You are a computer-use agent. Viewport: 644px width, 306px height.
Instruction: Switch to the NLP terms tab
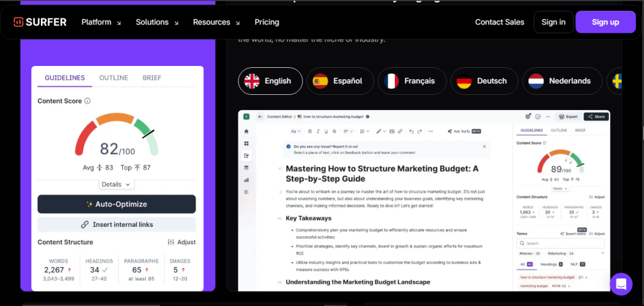(x=578, y=265)
